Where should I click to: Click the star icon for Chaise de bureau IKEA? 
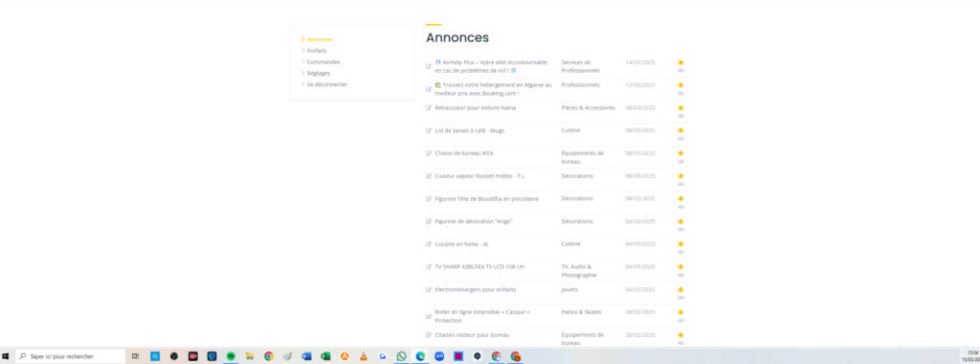pos(680,153)
